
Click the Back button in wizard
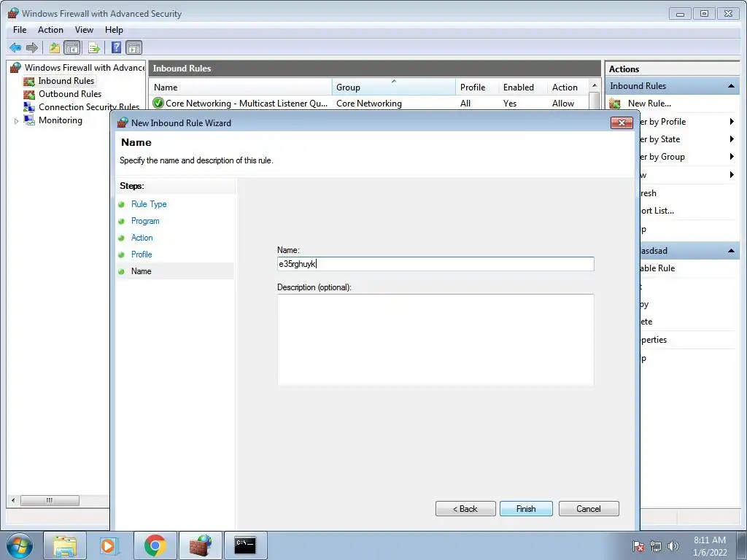pyautogui.click(x=465, y=508)
